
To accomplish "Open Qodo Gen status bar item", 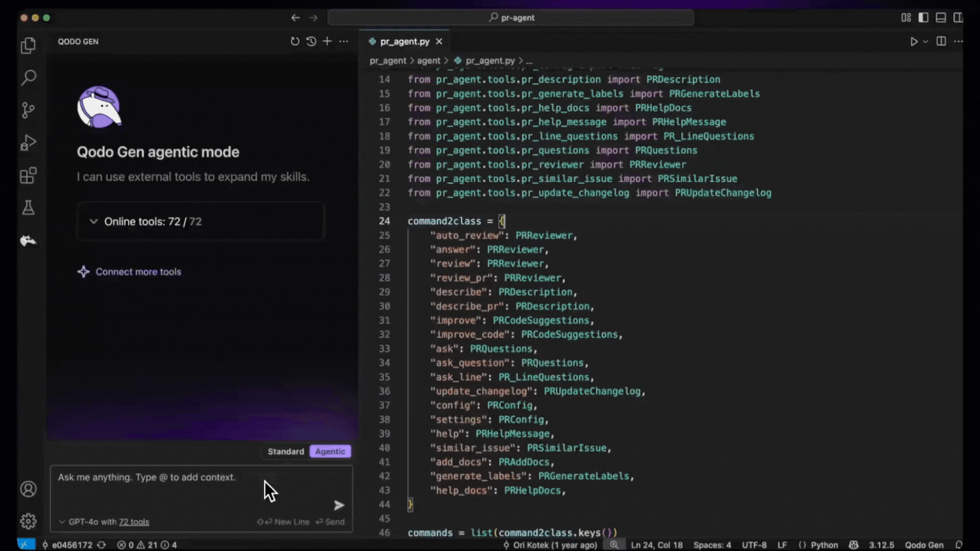I will (x=924, y=545).
